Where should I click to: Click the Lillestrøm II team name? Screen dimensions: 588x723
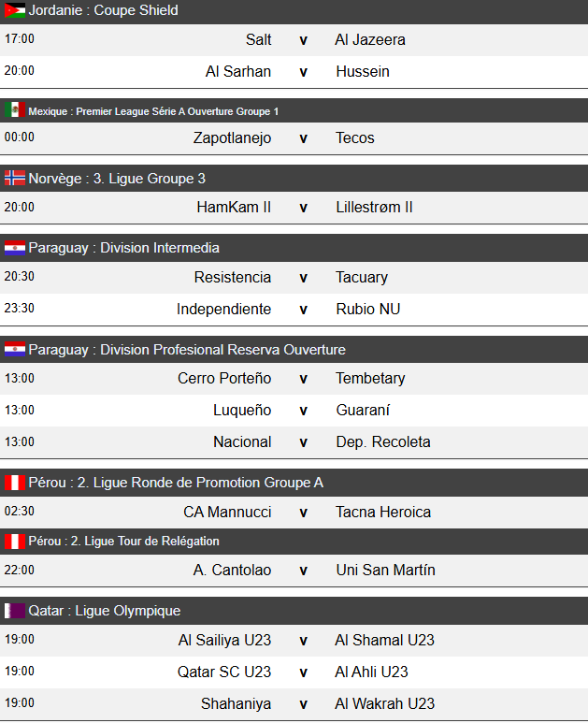click(x=374, y=207)
